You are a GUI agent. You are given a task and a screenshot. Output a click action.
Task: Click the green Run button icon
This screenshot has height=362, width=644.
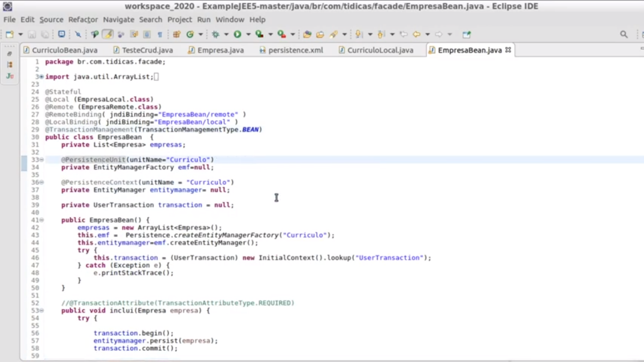click(238, 34)
